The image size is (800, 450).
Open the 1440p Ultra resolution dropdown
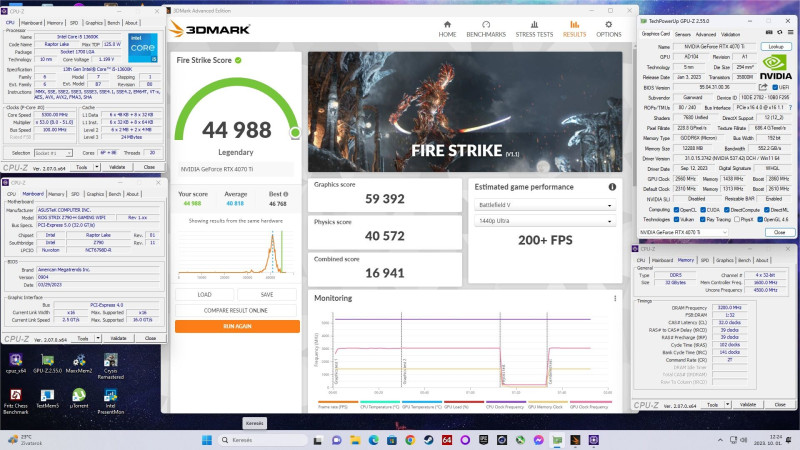click(544, 221)
